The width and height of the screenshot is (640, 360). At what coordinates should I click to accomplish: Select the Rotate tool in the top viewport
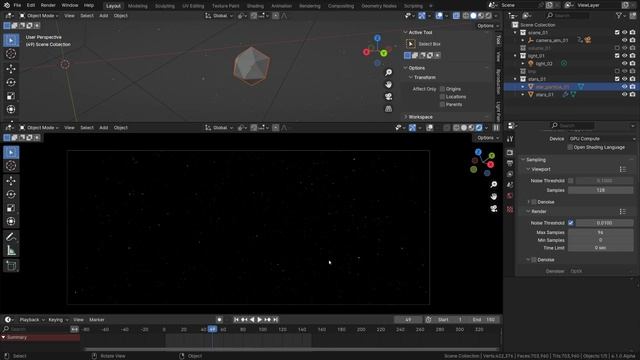click(11, 82)
